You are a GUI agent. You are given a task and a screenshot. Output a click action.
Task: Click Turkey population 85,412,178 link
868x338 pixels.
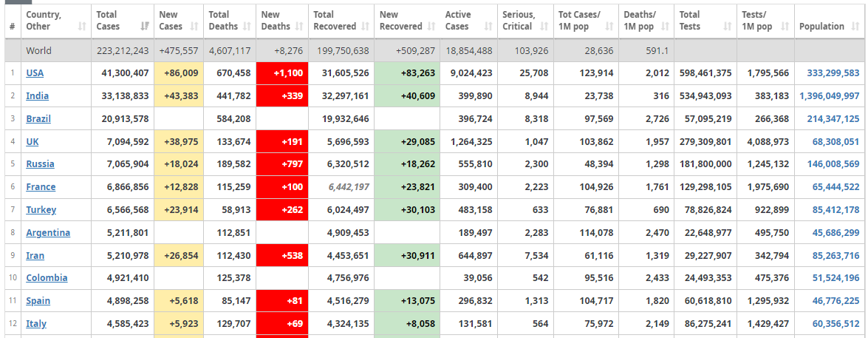click(835, 209)
